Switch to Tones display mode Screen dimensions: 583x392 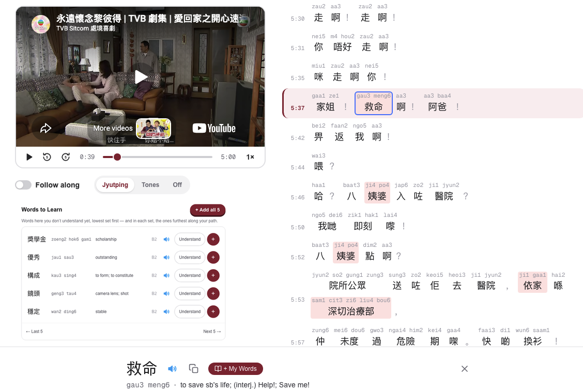tap(150, 185)
